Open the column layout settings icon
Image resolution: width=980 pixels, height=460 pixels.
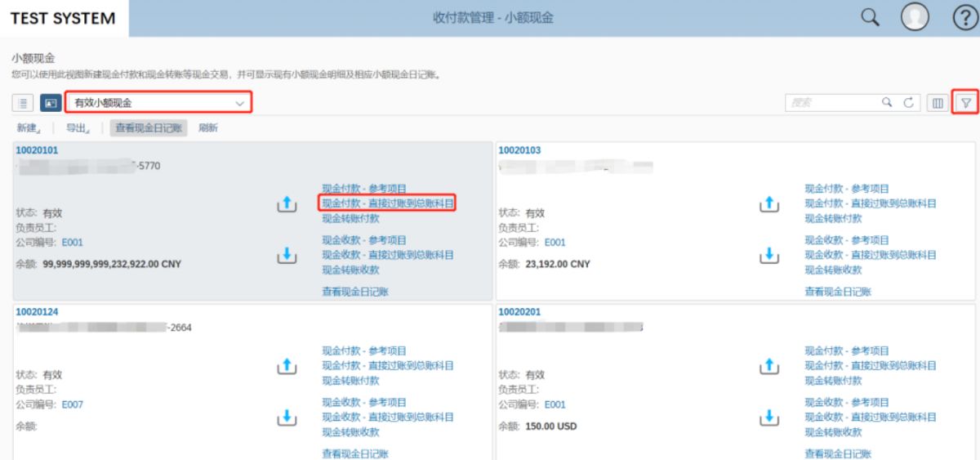(938, 103)
